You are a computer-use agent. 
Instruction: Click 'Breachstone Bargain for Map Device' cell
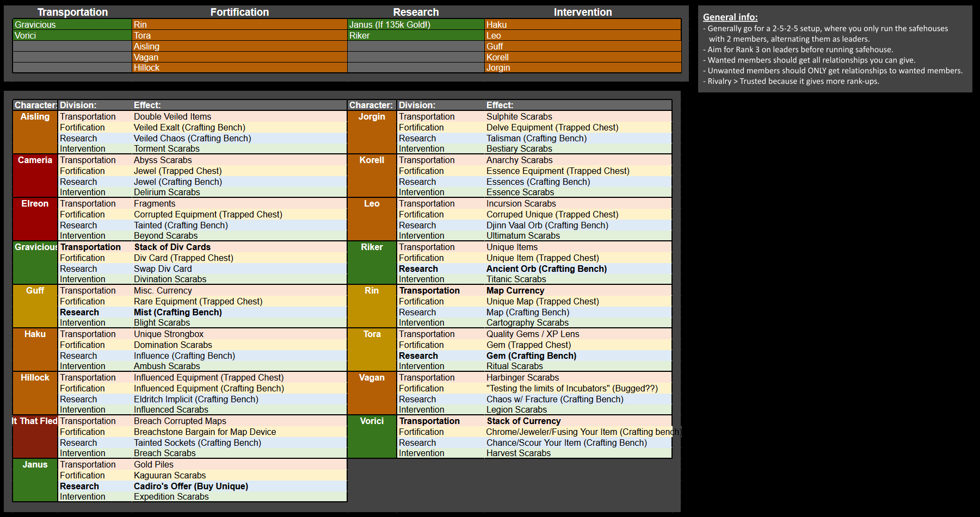coord(239,432)
